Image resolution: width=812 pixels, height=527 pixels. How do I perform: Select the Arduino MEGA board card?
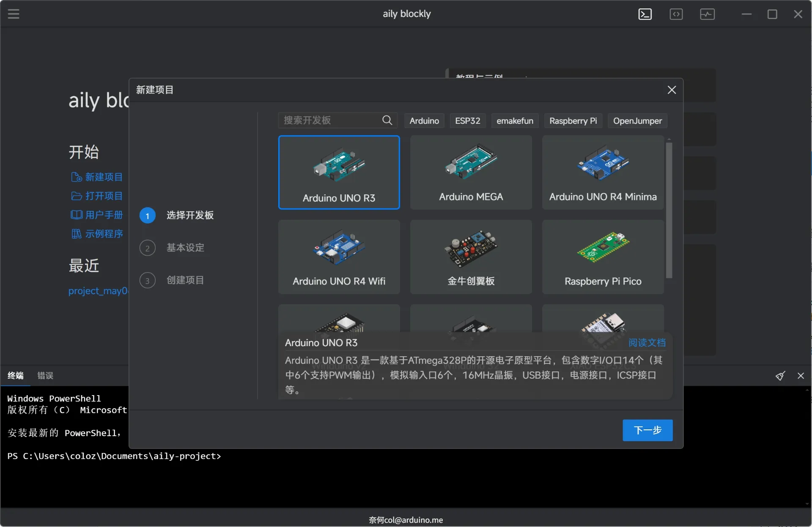471,172
